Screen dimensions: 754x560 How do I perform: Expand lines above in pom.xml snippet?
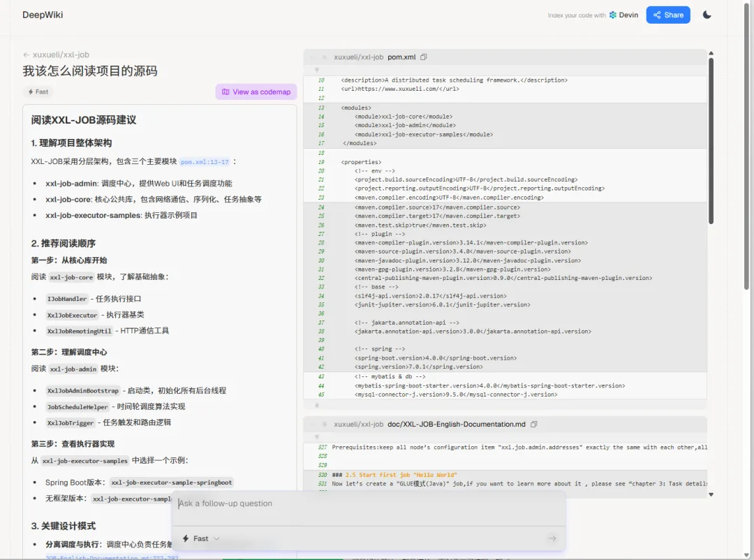pyautogui.click(x=317, y=70)
